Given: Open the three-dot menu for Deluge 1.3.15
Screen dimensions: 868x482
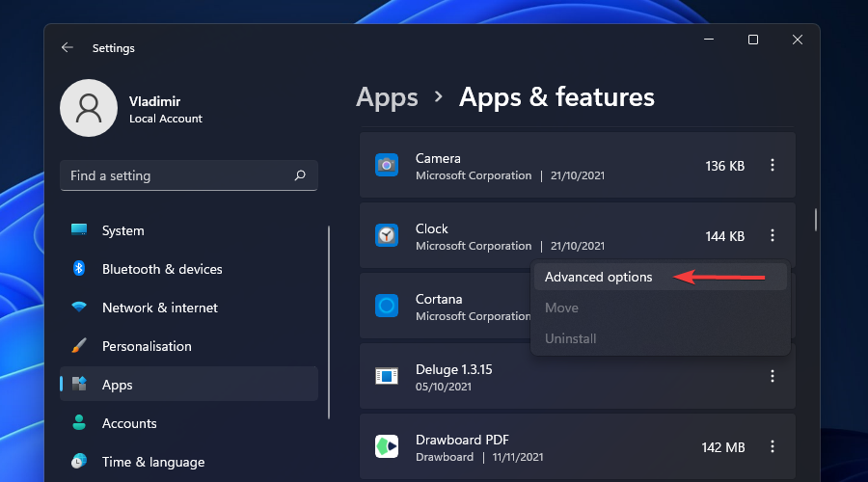Looking at the screenshot, I should point(773,376).
